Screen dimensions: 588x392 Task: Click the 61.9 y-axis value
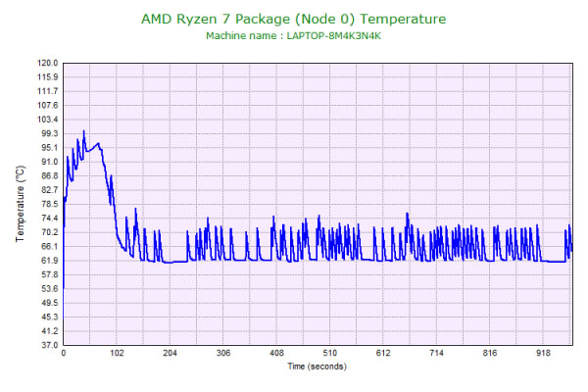(x=50, y=261)
